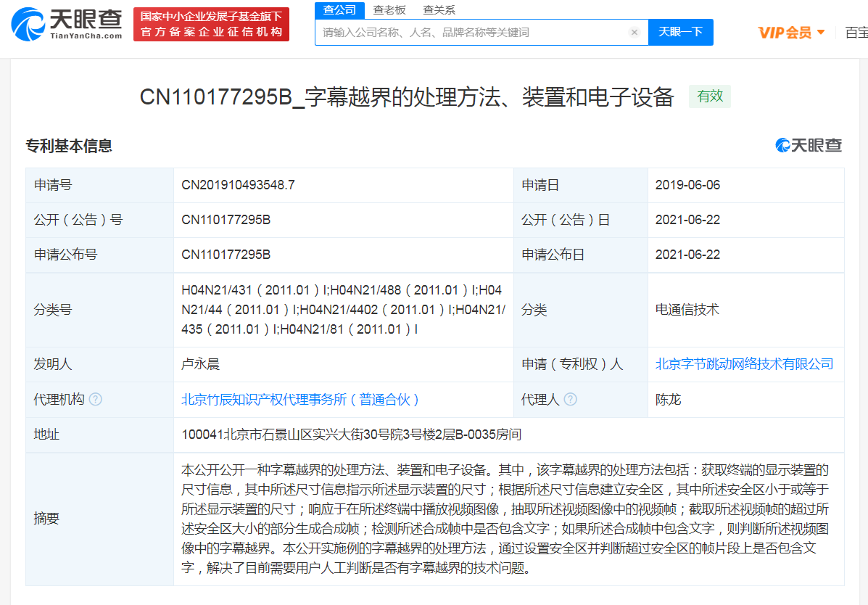Open the help icon next to 代理人
This screenshot has height=605, width=868.
(572, 399)
